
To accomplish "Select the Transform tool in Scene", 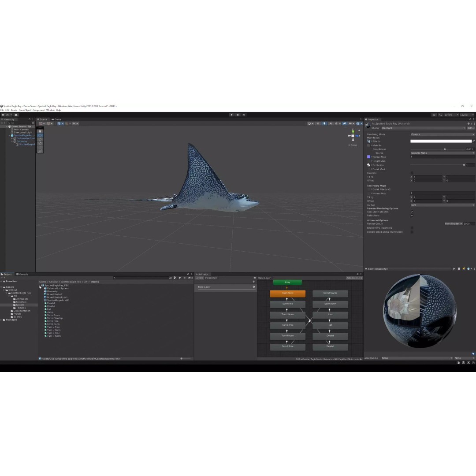I will pos(40,151).
